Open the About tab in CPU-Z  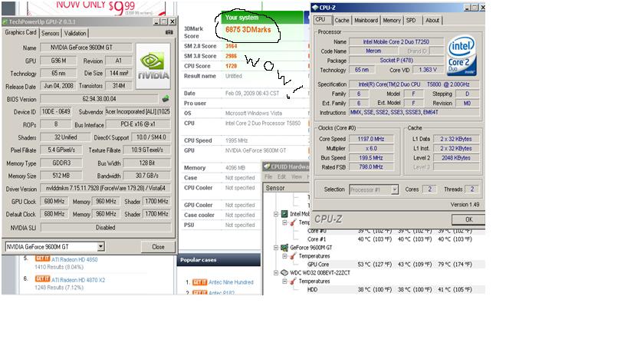point(432,20)
